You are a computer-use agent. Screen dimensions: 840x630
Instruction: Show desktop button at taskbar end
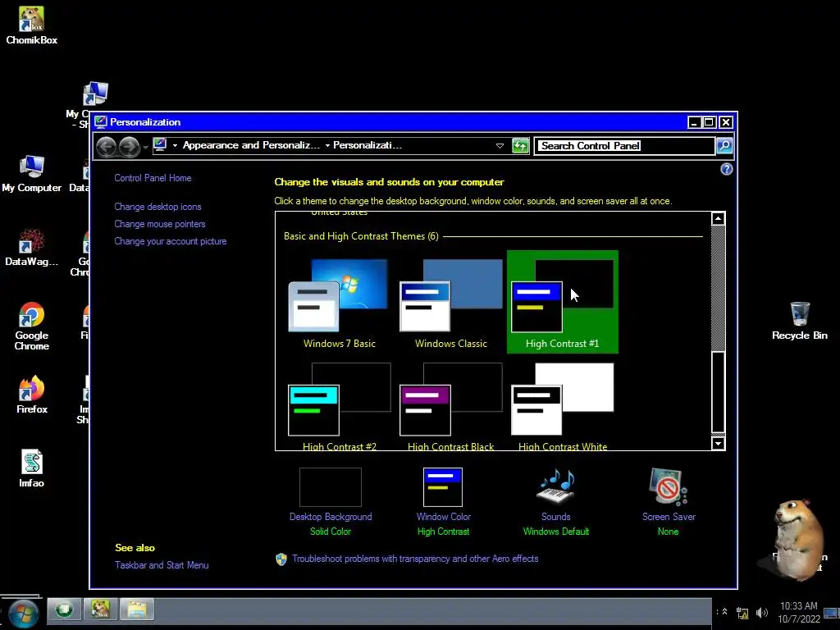click(x=831, y=614)
